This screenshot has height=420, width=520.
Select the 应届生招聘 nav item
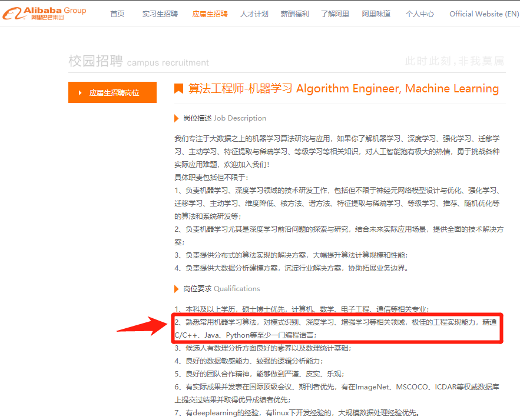[210, 14]
